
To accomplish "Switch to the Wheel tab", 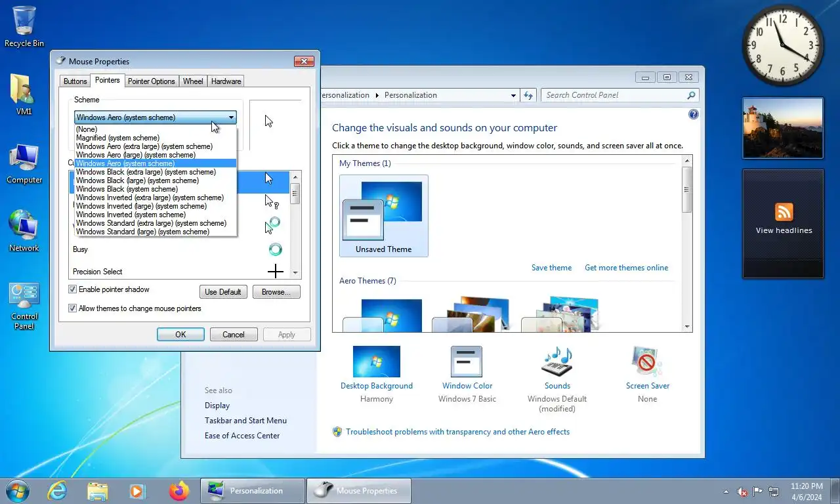I will 193,81.
